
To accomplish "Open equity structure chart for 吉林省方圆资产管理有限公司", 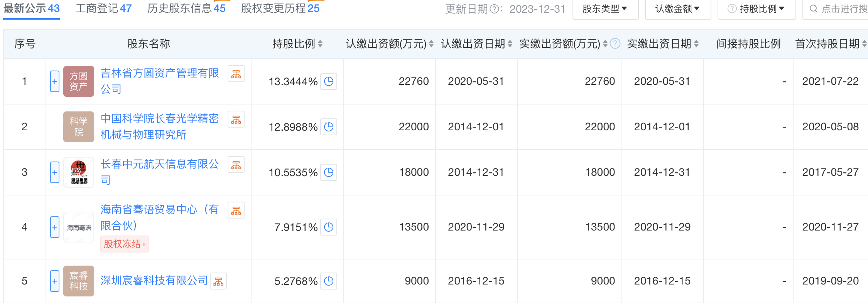I will point(236,74).
